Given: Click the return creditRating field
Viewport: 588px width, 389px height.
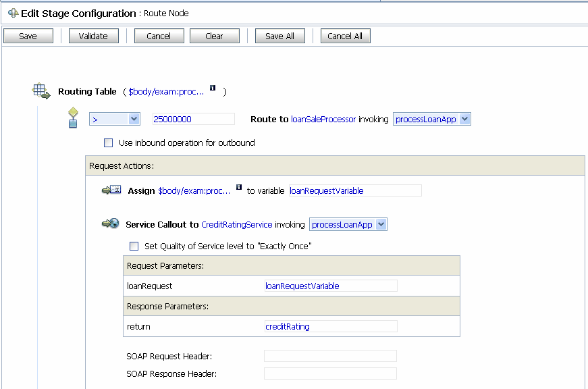Looking at the screenshot, I should (331, 326).
